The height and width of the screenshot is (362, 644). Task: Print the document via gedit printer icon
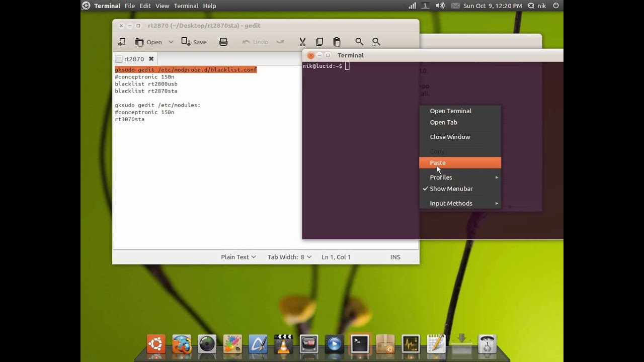[x=223, y=42]
